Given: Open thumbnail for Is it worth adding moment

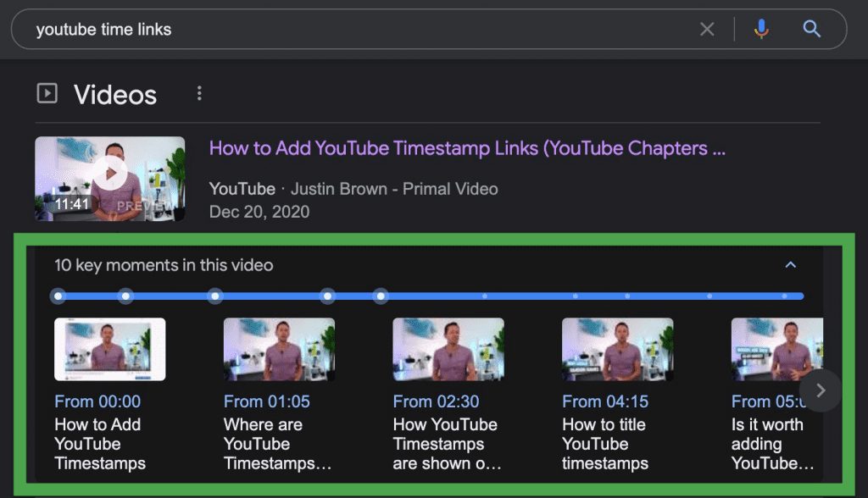Looking at the screenshot, I should pos(777,349).
